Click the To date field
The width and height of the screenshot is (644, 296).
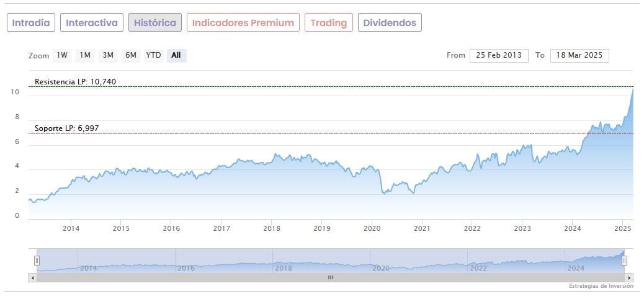[579, 55]
